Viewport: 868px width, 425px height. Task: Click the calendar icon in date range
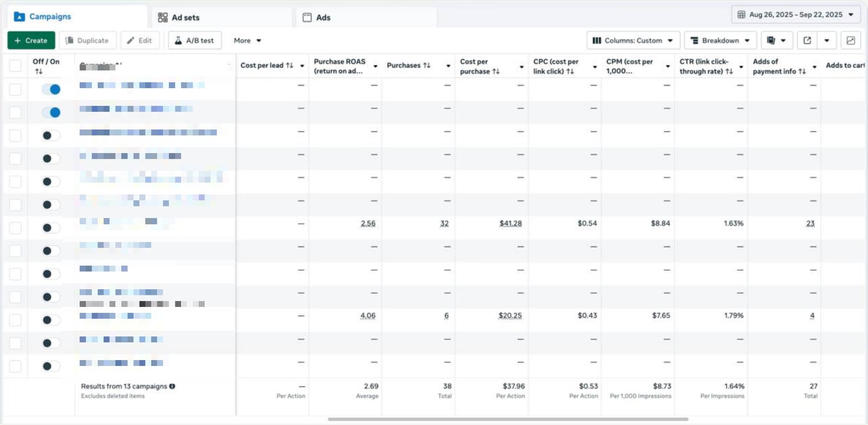[x=741, y=15]
